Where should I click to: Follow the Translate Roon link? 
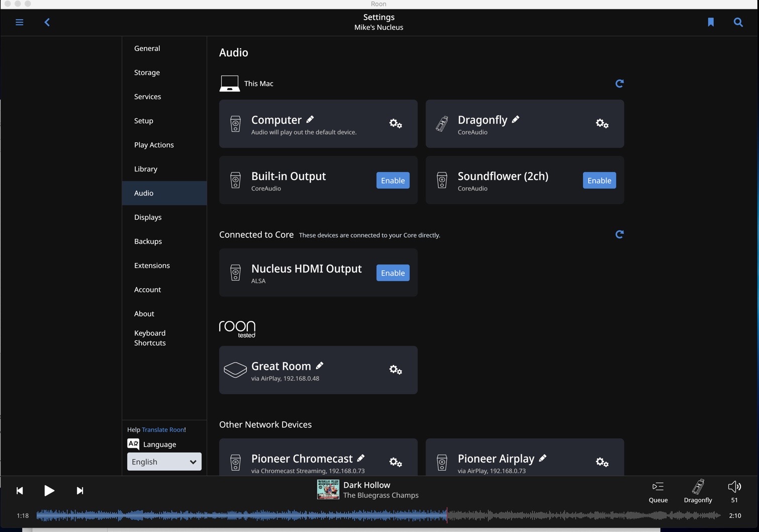click(x=163, y=429)
